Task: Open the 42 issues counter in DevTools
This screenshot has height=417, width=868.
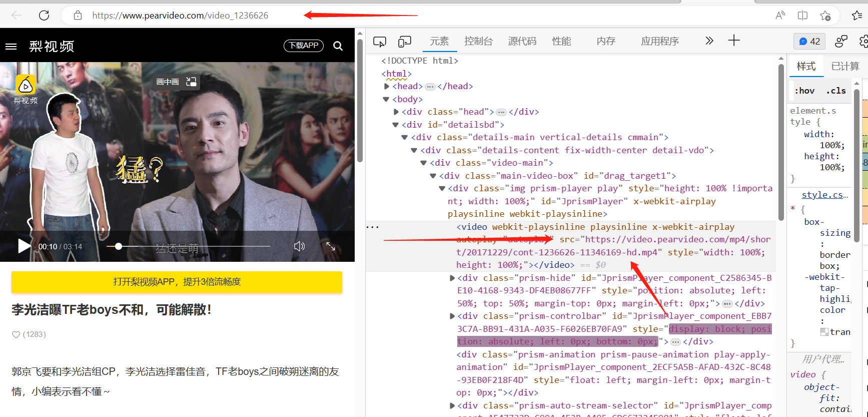Action: pyautogui.click(x=809, y=41)
